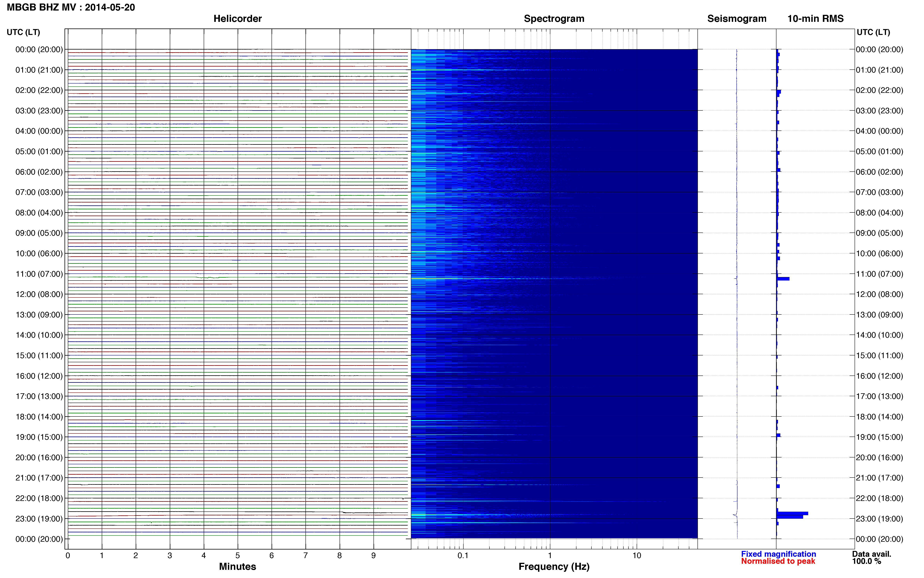
Task: Click right-axis time label 11:00 (07:00)
Action: click(x=879, y=274)
